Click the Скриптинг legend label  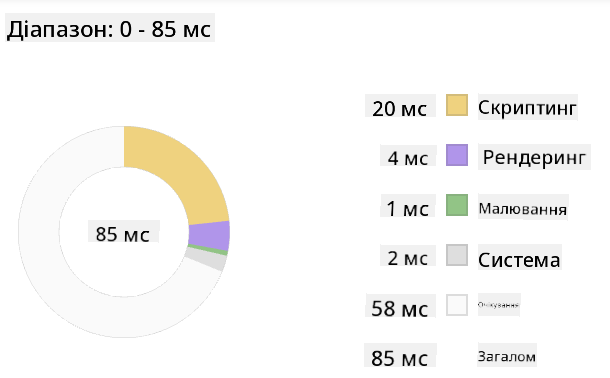pyautogui.click(x=527, y=107)
